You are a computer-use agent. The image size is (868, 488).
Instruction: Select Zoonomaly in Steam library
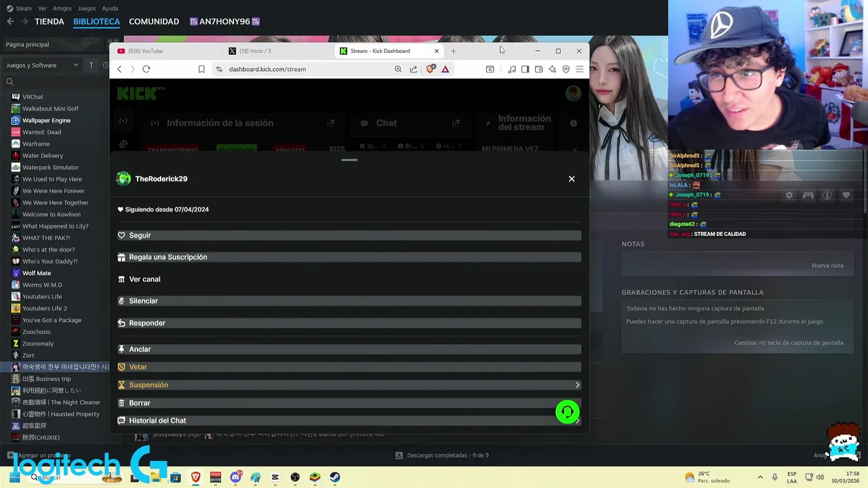pyautogui.click(x=38, y=344)
